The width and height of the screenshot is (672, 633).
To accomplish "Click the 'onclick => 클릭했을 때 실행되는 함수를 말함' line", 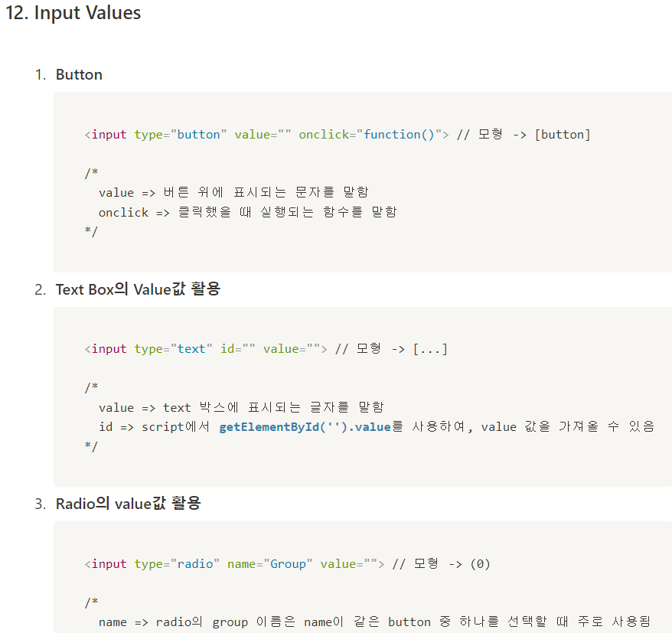I will pyautogui.click(x=248, y=212).
